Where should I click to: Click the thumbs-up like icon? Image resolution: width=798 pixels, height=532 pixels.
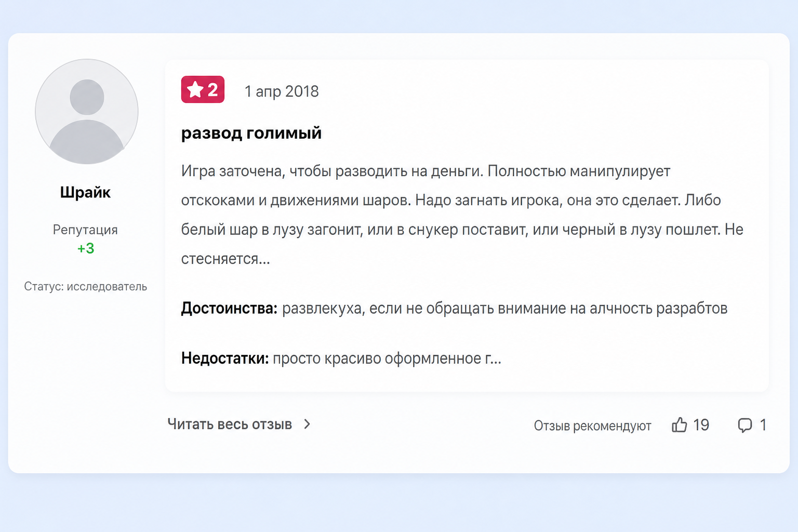[679, 425]
